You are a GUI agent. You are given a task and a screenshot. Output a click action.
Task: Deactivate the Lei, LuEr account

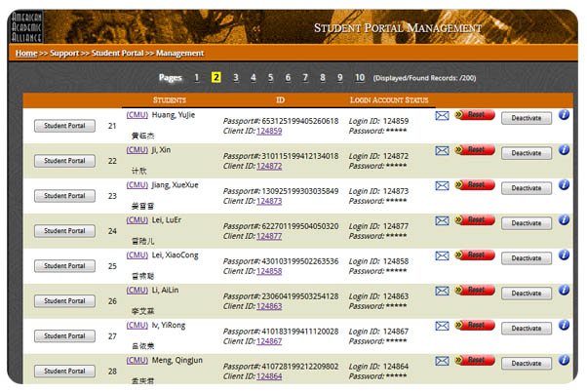pyautogui.click(x=527, y=223)
